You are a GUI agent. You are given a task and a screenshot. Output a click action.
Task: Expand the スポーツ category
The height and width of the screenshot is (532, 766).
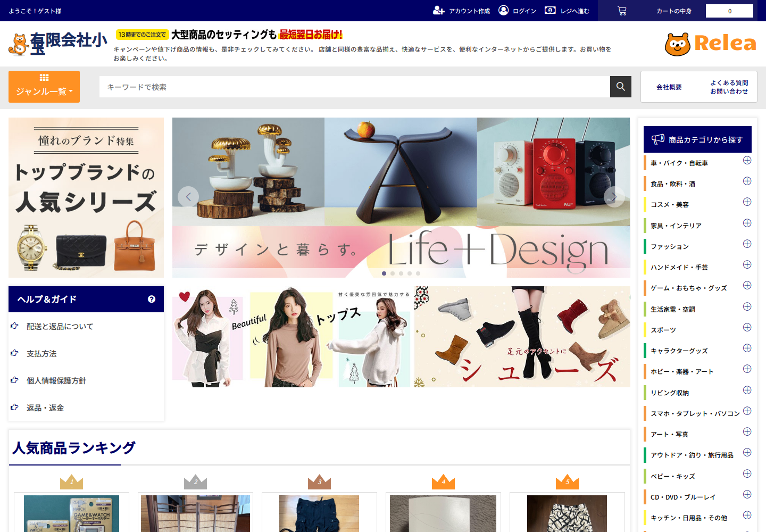[x=747, y=327]
